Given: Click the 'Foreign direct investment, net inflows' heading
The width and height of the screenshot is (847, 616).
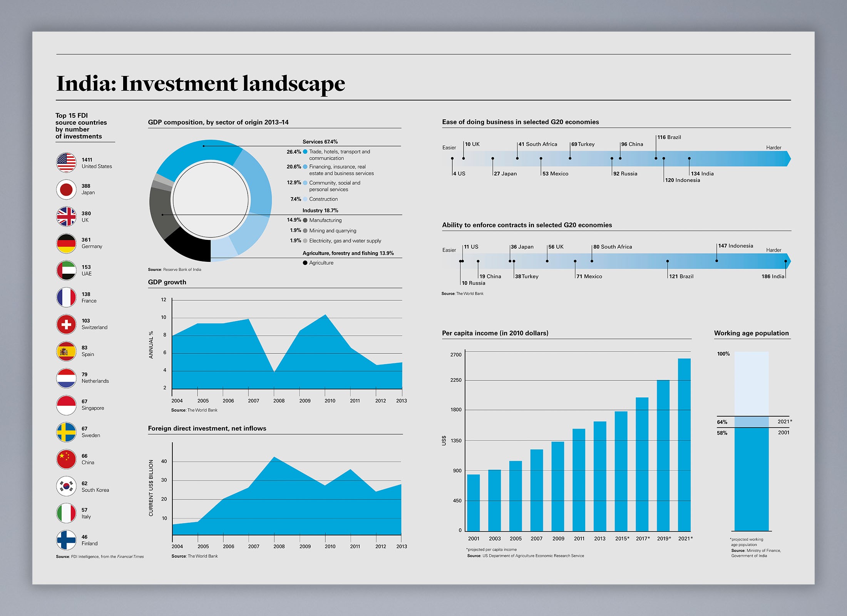Looking at the screenshot, I should tap(207, 429).
